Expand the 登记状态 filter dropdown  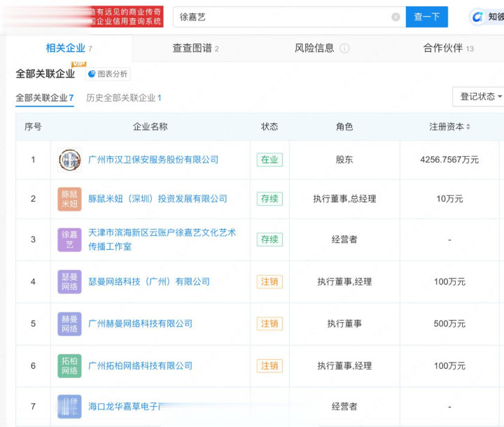[x=480, y=97]
